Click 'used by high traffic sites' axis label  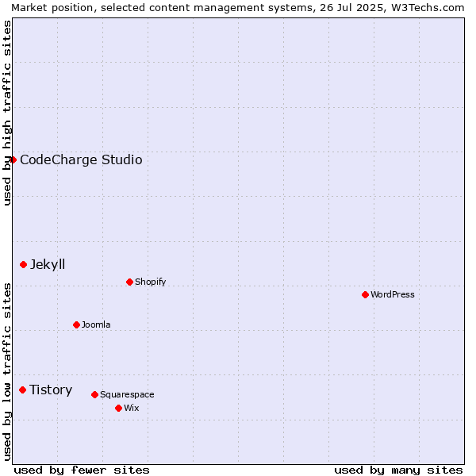7,113
